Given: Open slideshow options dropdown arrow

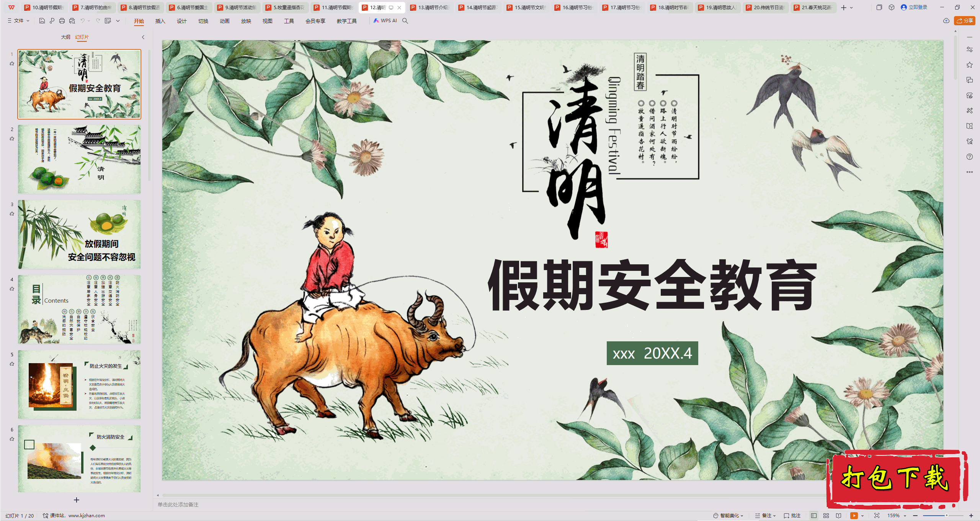Looking at the screenshot, I should point(862,516).
